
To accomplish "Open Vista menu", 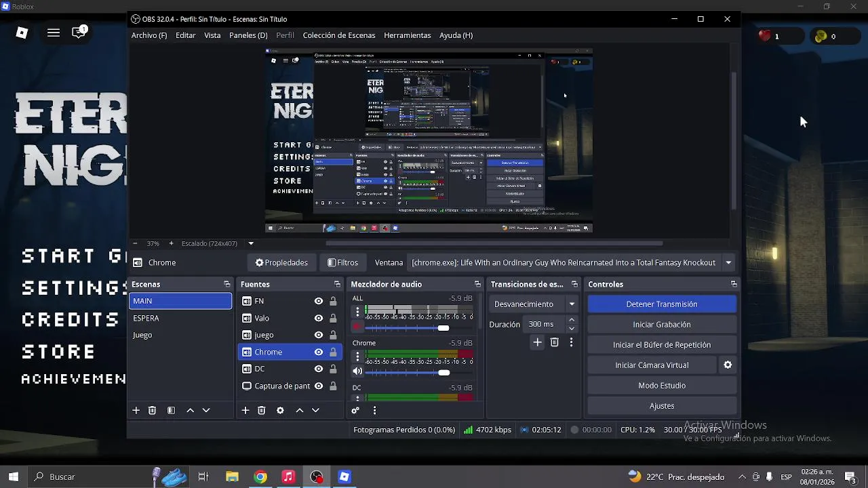I will [212, 35].
